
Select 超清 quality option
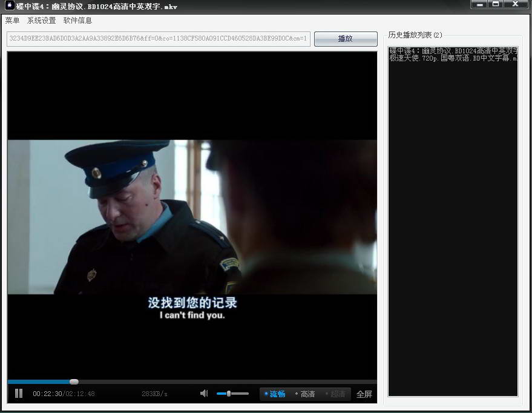point(335,394)
